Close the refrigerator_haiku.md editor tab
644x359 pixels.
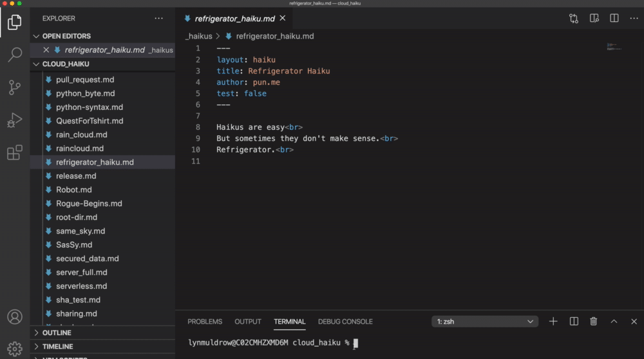coord(283,18)
